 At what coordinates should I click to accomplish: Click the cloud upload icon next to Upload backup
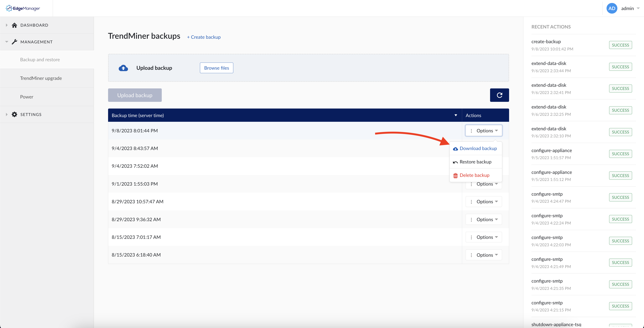[x=123, y=68]
